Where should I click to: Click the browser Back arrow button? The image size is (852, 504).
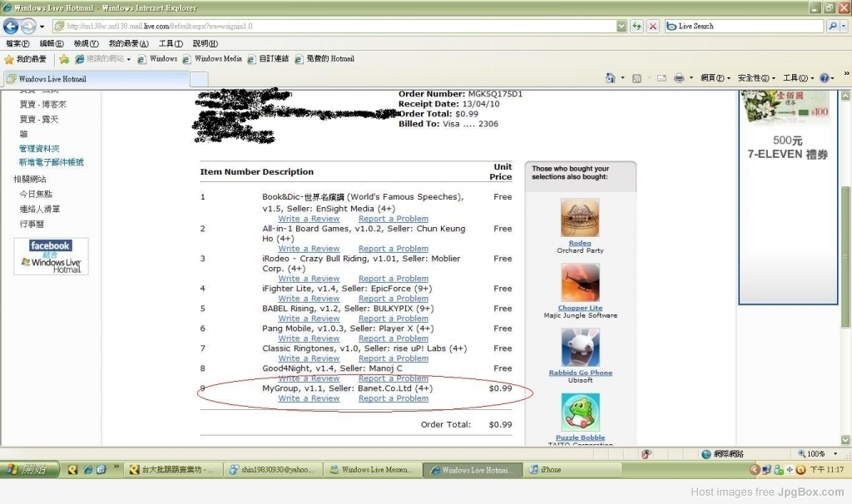pos(11,27)
